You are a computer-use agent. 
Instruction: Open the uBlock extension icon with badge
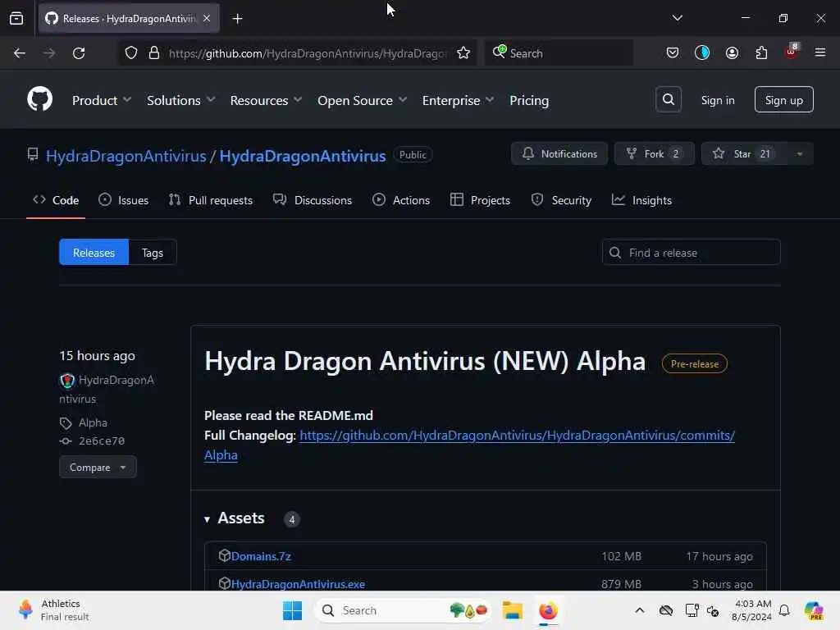(x=792, y=52)
